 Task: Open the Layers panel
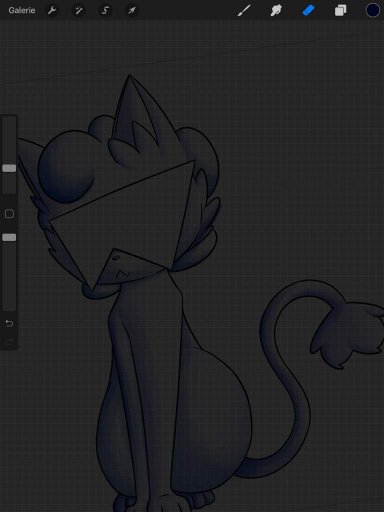[340, 10]
